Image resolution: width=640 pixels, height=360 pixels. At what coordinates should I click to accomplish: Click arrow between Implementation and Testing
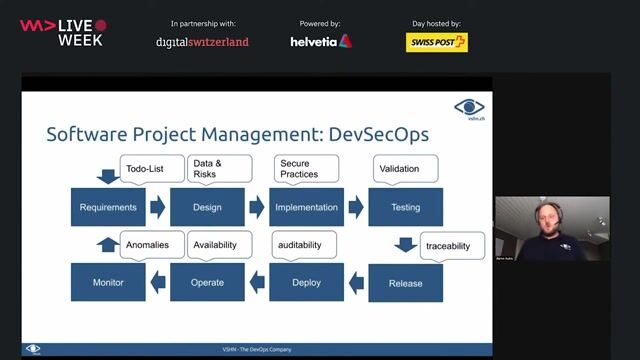pos(356,207)
